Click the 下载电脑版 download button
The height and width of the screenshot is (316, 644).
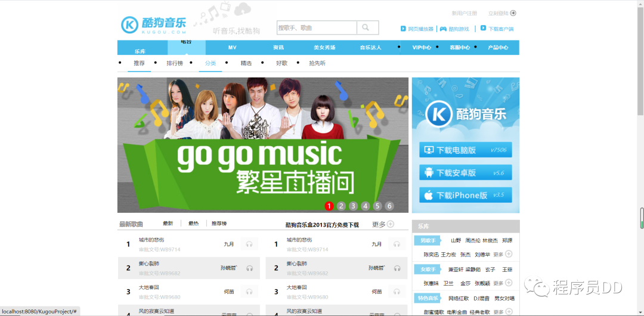pos(465,150)
